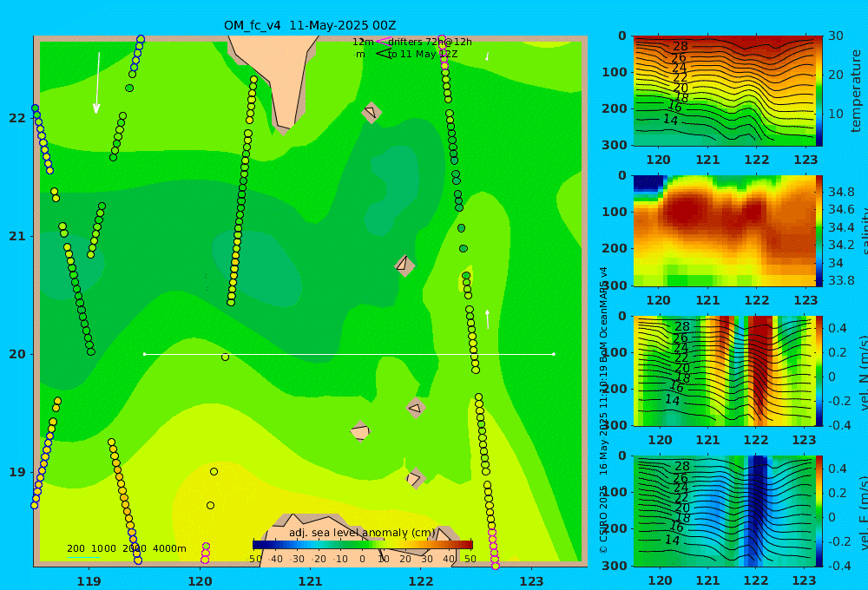Image resolution: width=868 pixels, height=590 pixels.
Task: Click latitude label 22 on map axis
Action: coord(17,118)
